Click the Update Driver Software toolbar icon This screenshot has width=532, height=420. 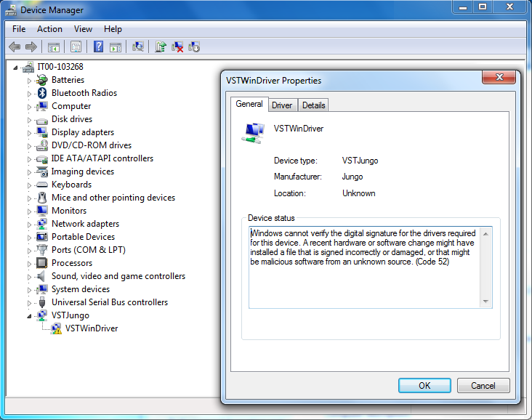[161, 47]
